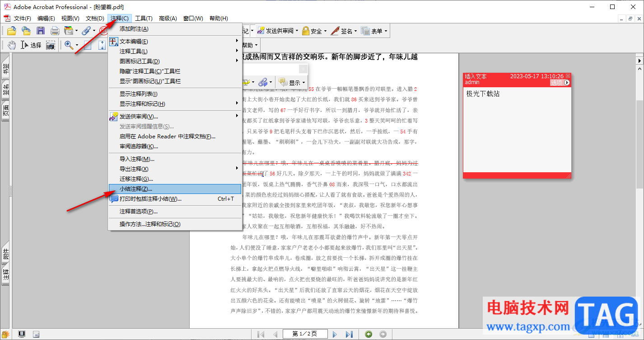Screen dimensions: 644x340
Task: Open Drawing Markup Tools (图画标记工具) submenu
Action: point(175,61)
